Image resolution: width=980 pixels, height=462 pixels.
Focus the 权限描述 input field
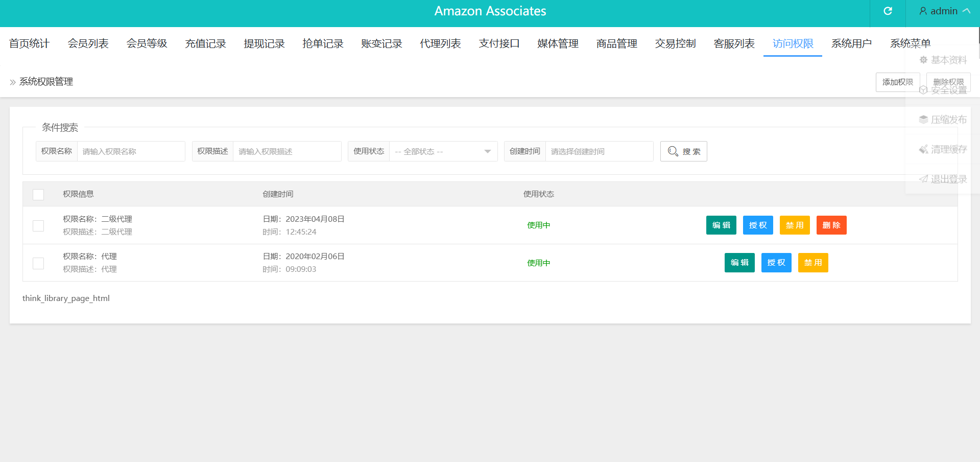[287, 151]
